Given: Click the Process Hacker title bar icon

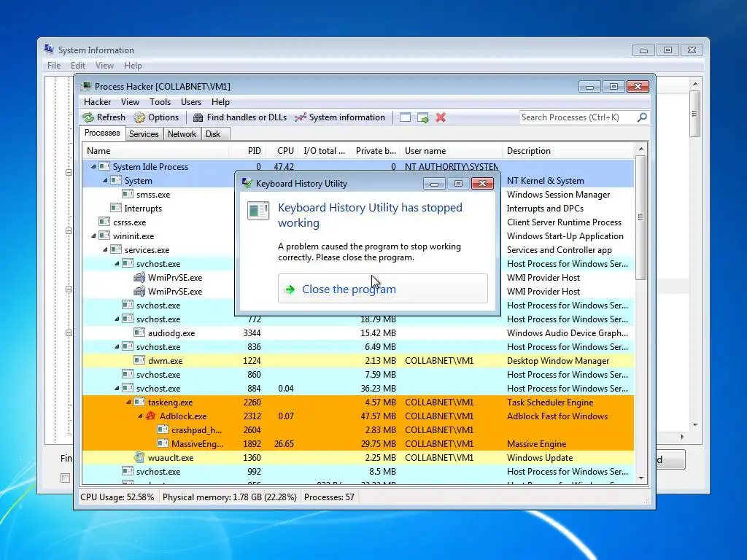Looking at the screenshot, I should 86,86.
